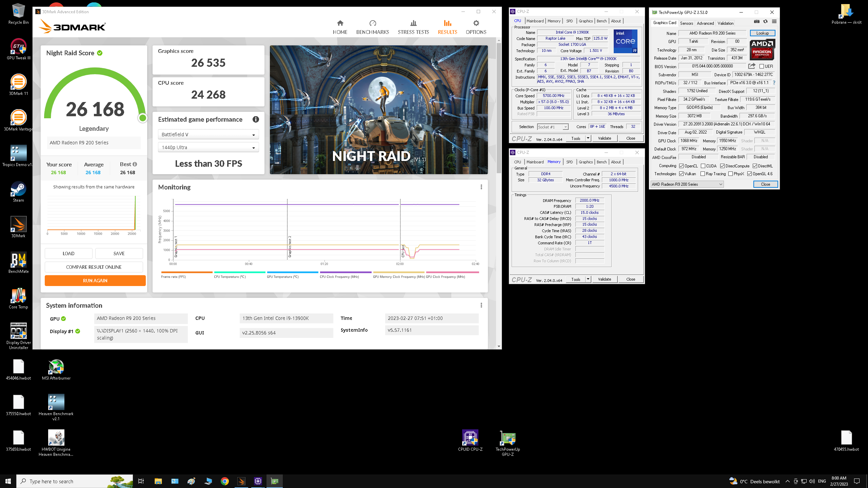This screenshot has height=488, width=868.
Task: Click COMPARE RESULT ONLINE
Action: [94, 267]
